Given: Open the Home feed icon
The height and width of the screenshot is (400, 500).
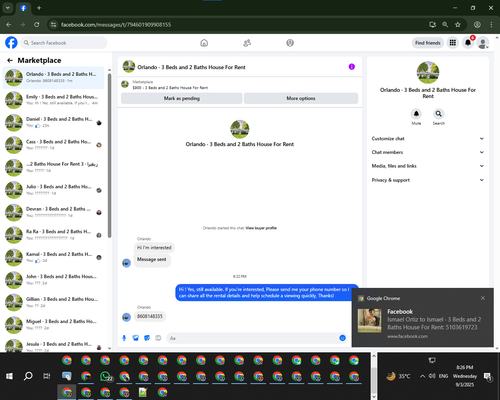Looking at the screenshot, I should click(x=204, y=43).
